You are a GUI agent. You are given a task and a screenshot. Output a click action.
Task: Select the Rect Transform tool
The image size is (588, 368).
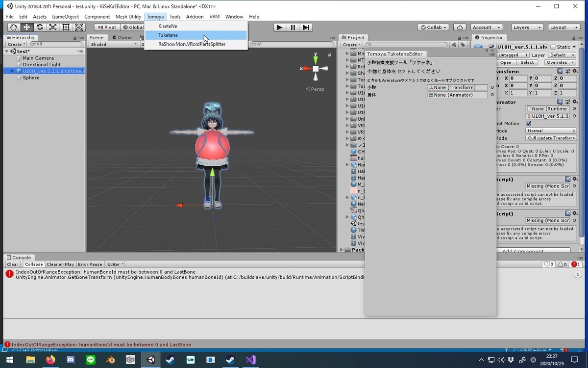coord(66,27)
